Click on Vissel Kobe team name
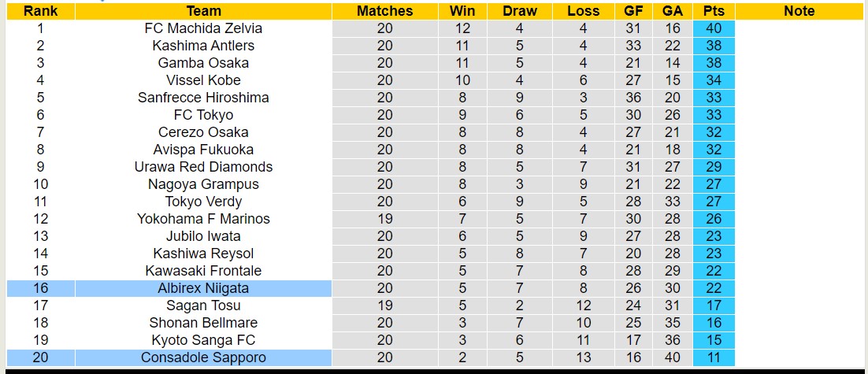 204,80
